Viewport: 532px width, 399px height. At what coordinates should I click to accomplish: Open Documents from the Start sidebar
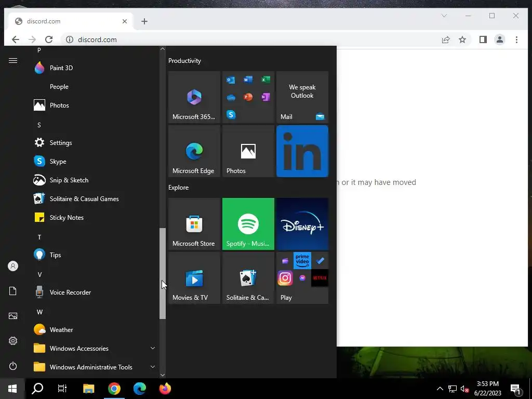tap(13, 291)
